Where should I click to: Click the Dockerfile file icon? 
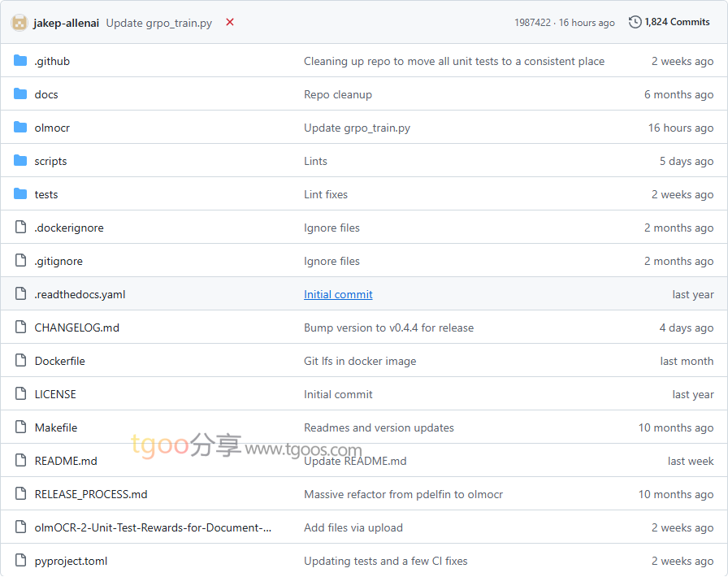tap(20, 361)
